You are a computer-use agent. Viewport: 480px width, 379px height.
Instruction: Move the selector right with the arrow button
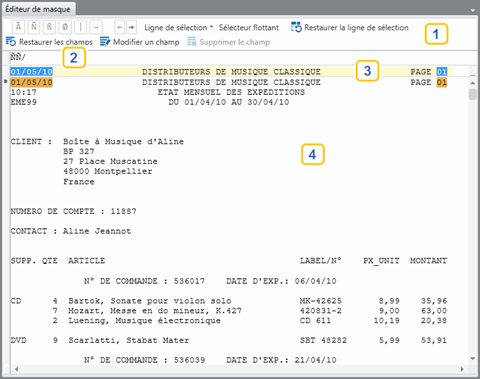pos(132,27)
